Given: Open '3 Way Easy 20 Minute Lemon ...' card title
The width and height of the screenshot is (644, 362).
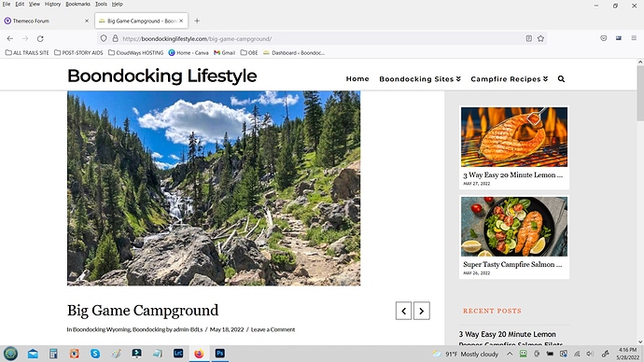Looking at the screenshot, I should tap(513, 174).
